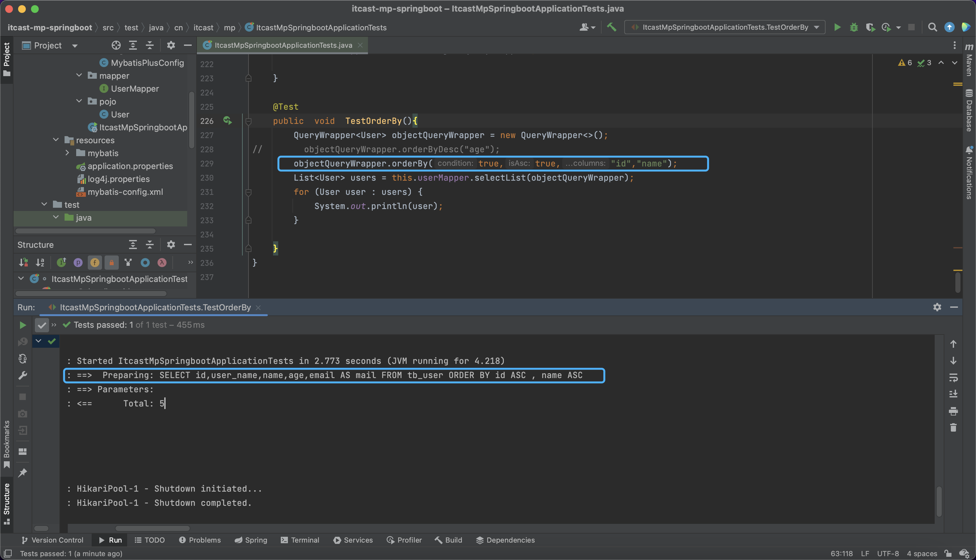Click the green Run button in toolbar

(x=837, y=27)
